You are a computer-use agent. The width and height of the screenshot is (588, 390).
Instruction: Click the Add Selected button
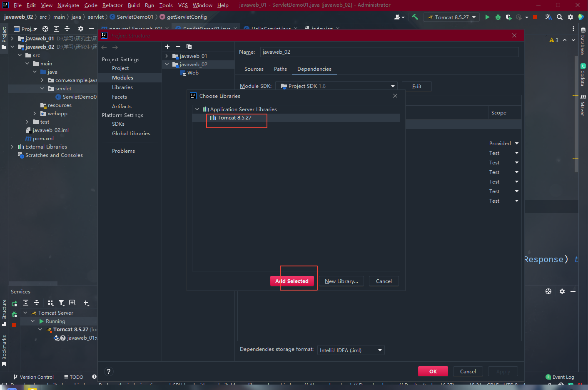pyautogui.click(x=292, y=281)
